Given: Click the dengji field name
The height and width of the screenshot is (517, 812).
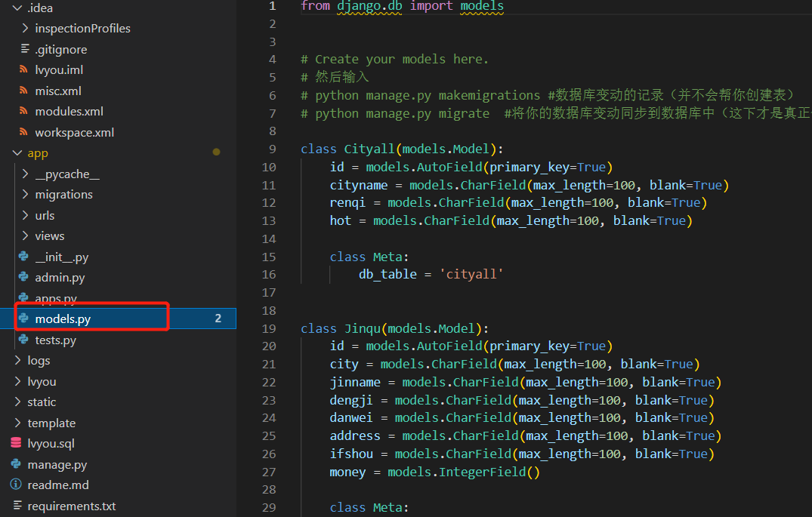Looking at the screenshot, I should coord(351,401).
